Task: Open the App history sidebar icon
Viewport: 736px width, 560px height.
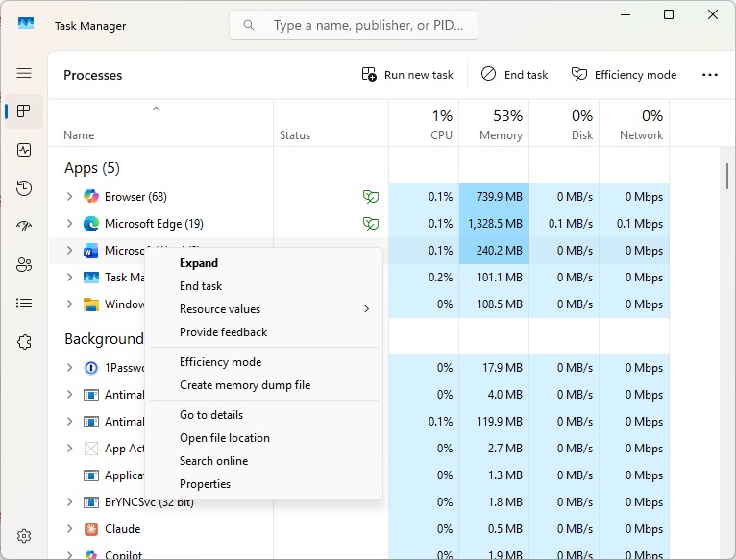Action: point(24,187)
